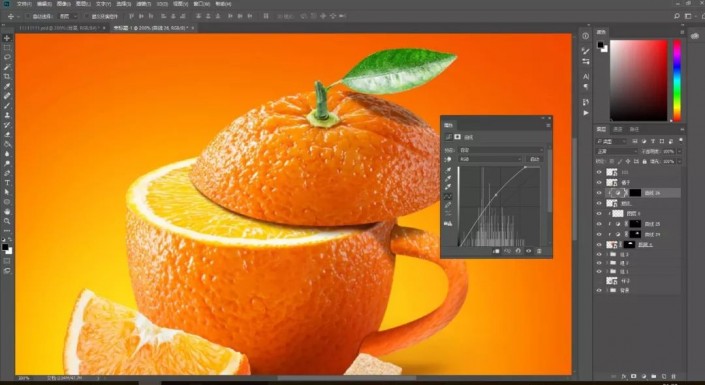
Task: Select the Hand tool
Action: (x=7, y=211)
